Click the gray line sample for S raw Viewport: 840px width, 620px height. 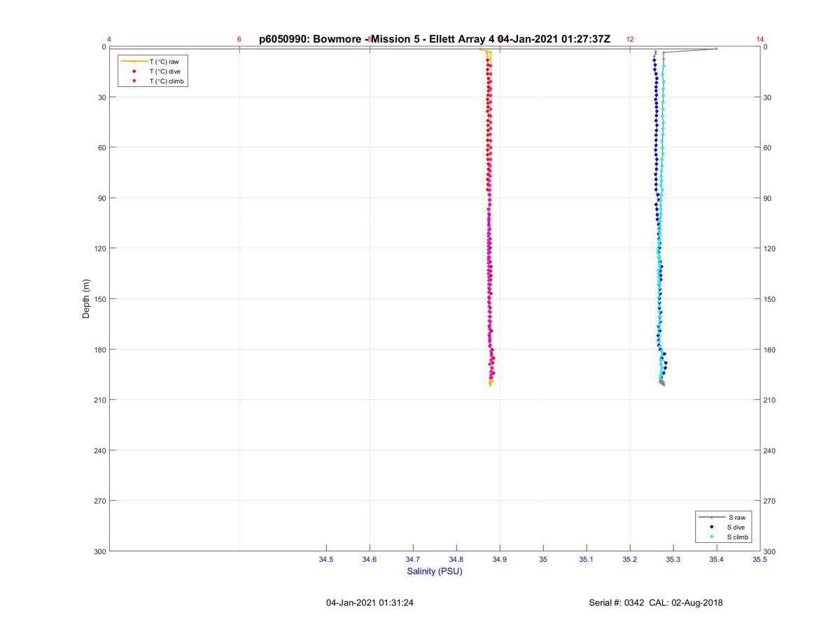coord(711,517)
